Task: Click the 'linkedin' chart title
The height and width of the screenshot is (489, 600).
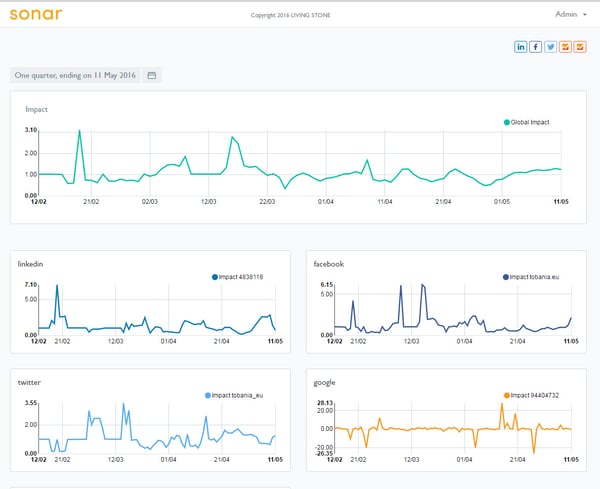Action: click(x=30, y=264)
